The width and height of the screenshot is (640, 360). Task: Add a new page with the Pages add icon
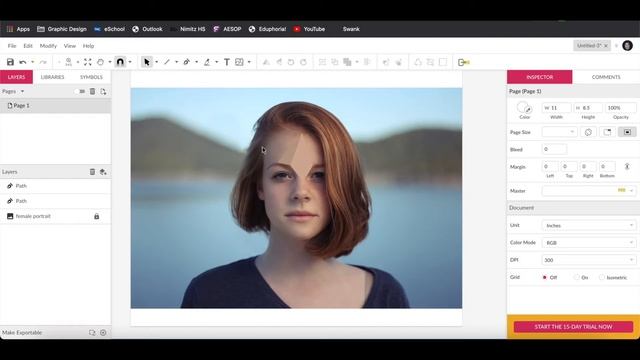tap(103, 91)
